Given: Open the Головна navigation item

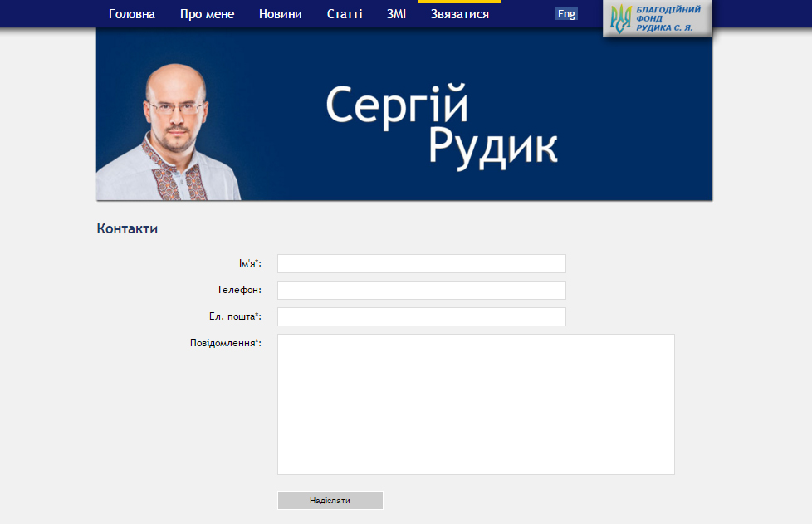Looking at the screenshot, I should click(x=132, y=14).
